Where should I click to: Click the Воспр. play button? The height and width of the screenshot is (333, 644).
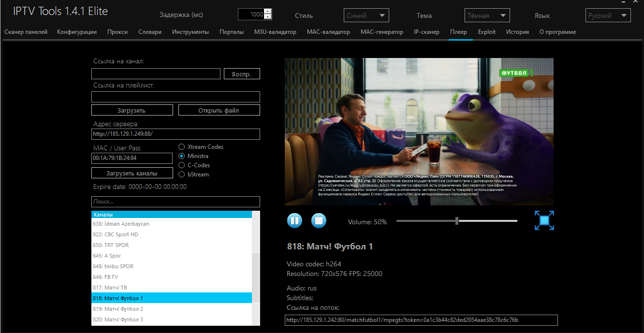(x=242, y=73)
